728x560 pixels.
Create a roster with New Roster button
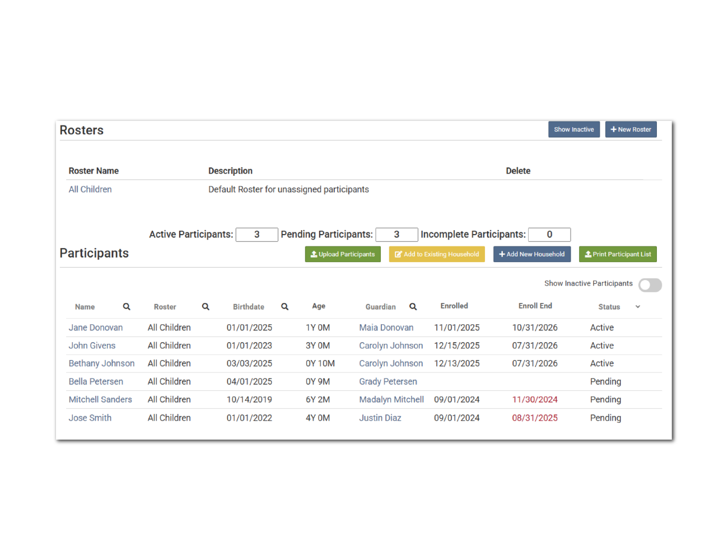631,129
